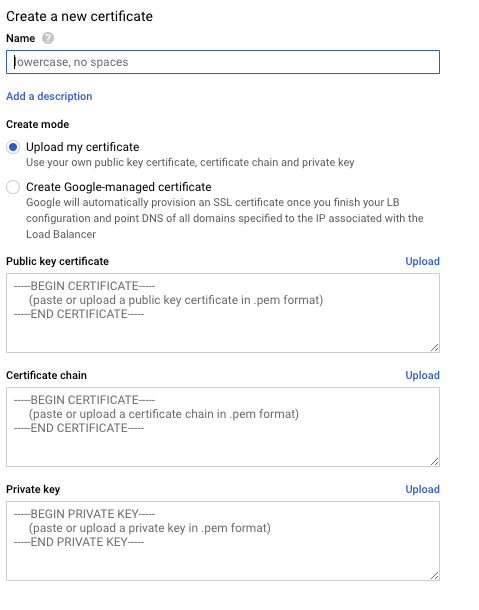Select Create Google-managed certificate radio button
The height and width of the screenshot is (610, 479).
coord(13,187)
